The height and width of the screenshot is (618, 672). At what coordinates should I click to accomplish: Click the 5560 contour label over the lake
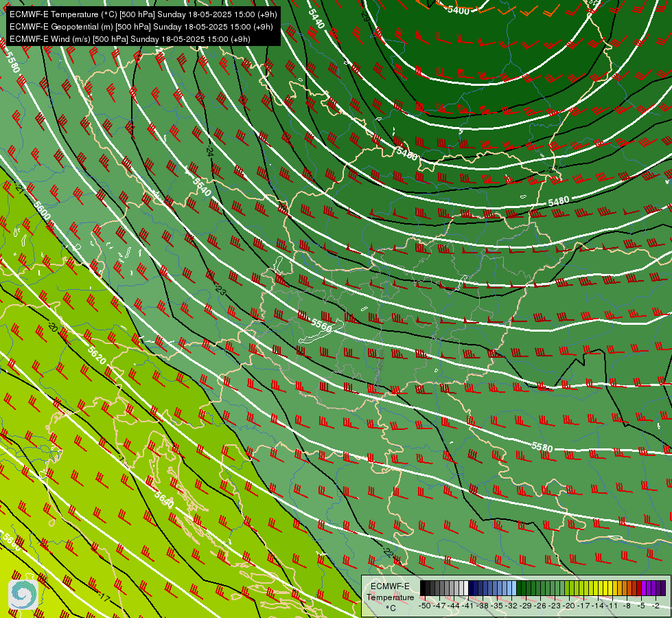[x=321, y=325]
